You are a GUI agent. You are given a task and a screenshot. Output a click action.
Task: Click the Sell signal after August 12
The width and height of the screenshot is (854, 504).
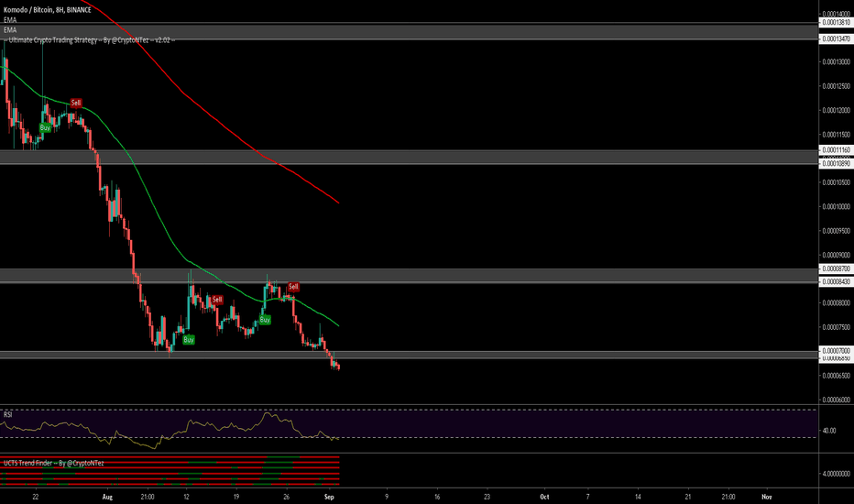pyautogui.click(x=217, y=299)
